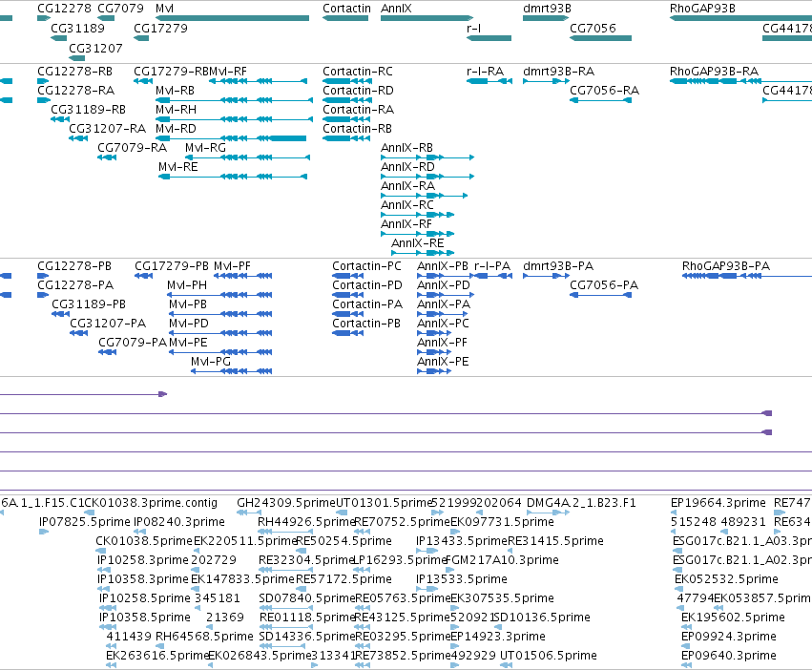
Task: Open transcript label CG7056-RA
Action: tap(604, 90)
